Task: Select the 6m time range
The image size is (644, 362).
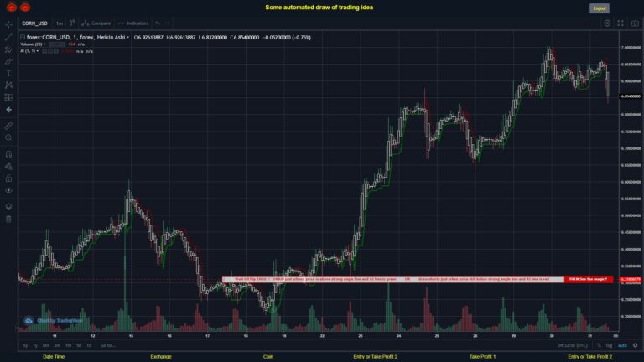Action: click(45, 345)
